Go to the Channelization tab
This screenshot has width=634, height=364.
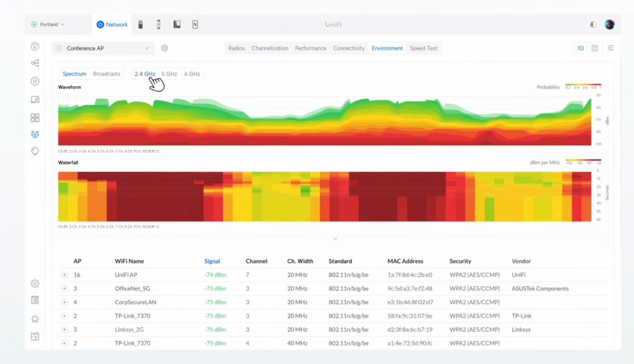[269, 48]
